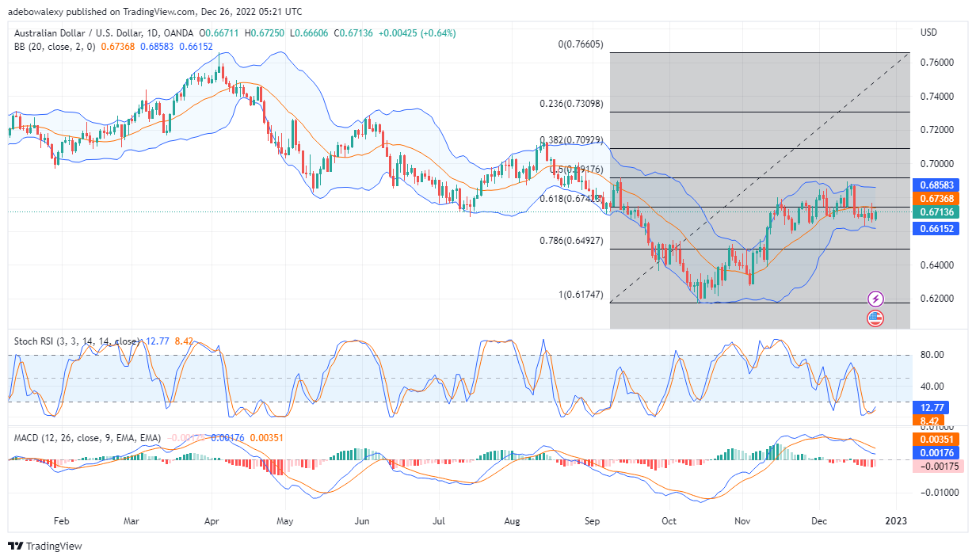The width and height of the screenshot is (976, 560).
Task: Click the Stoch RSI (3, 3, 14, 14, close) legend
Action: point(77,341)
